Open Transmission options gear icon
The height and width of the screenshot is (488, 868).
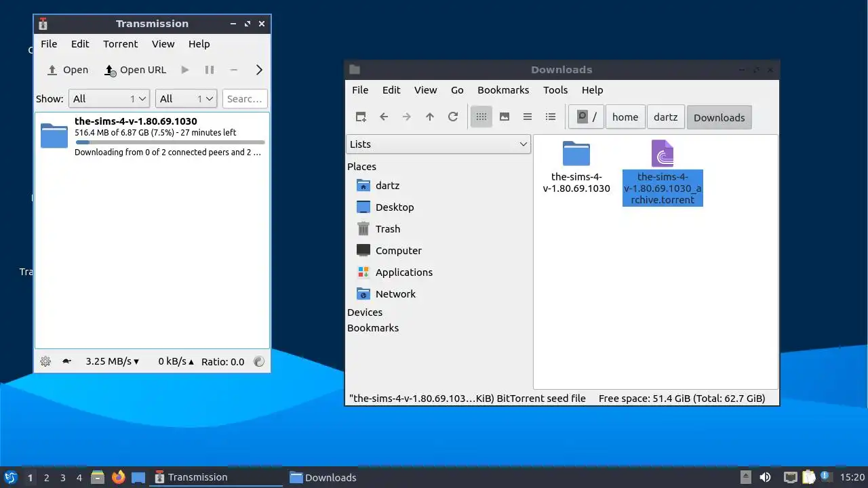point(45,361)
